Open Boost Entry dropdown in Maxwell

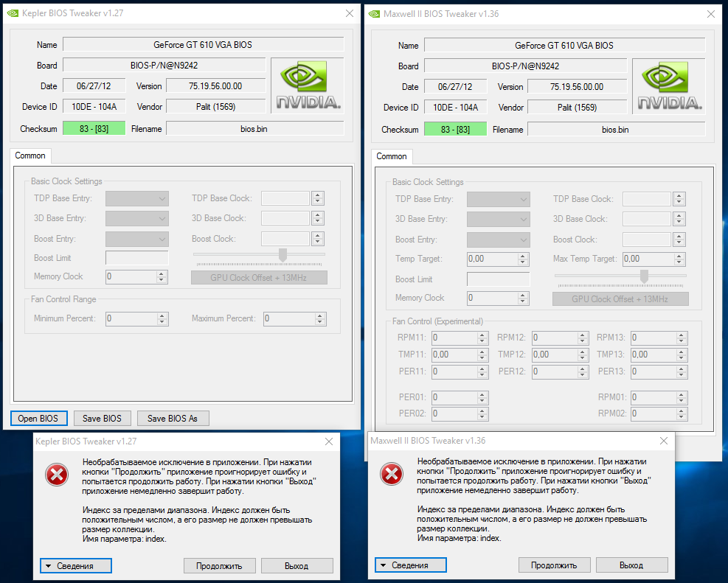tap(498, 240)
